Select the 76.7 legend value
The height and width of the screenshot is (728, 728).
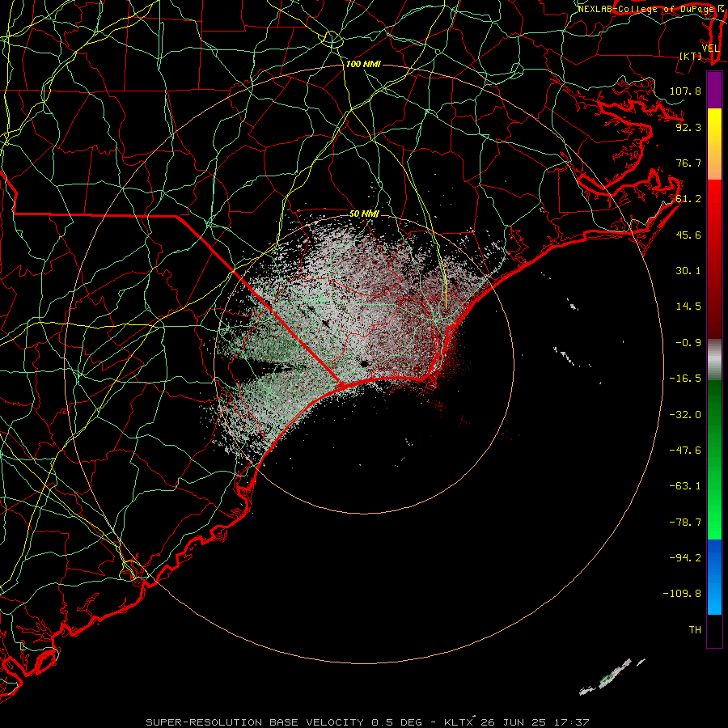[688, 163]
